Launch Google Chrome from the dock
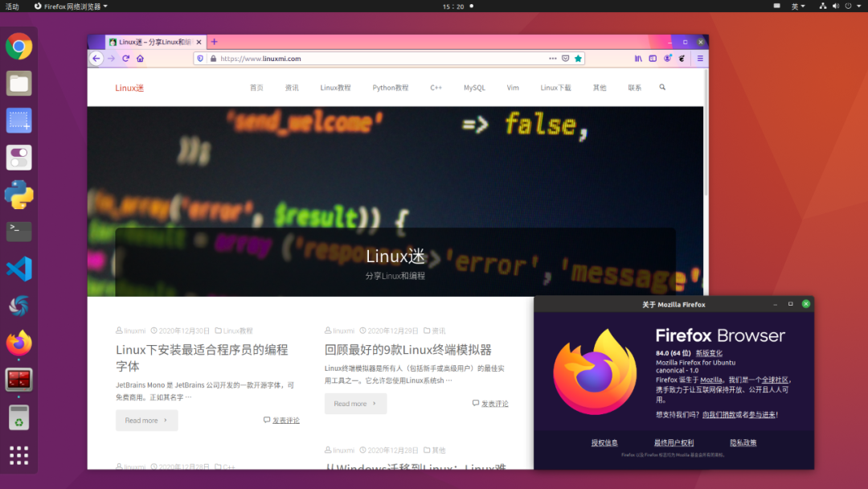The image size is (868, 489). 18,47
